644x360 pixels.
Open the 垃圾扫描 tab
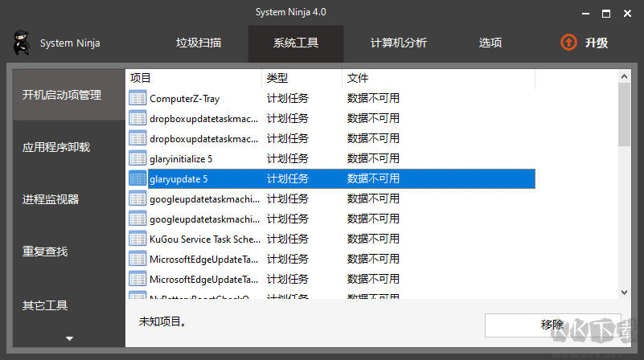point(199,43)
